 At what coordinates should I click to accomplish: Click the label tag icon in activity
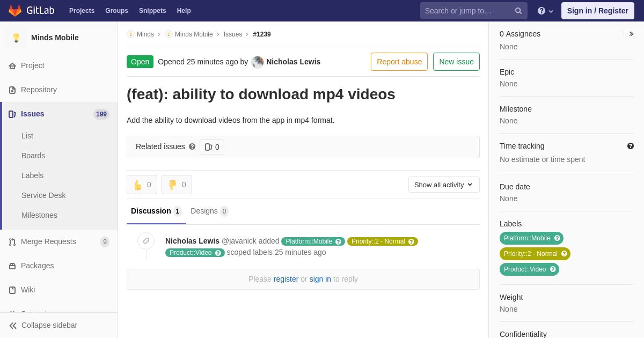tap(146, 241)
